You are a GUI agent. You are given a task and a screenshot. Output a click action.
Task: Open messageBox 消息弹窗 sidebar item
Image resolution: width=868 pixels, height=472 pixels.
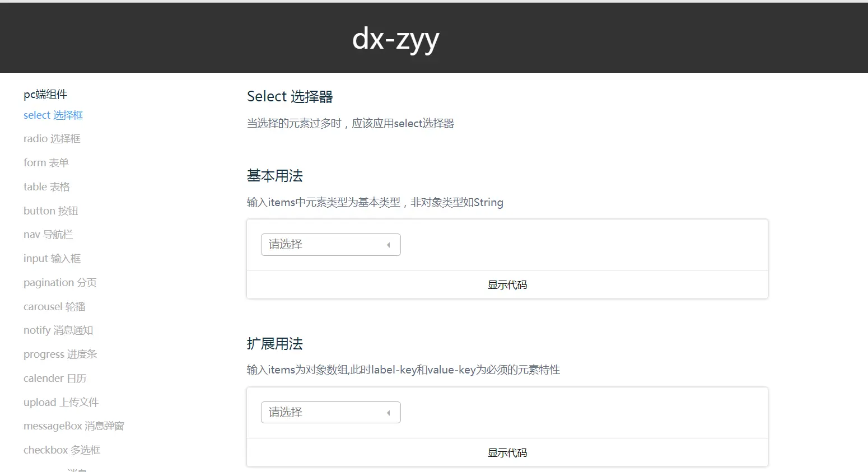(74, 426)
